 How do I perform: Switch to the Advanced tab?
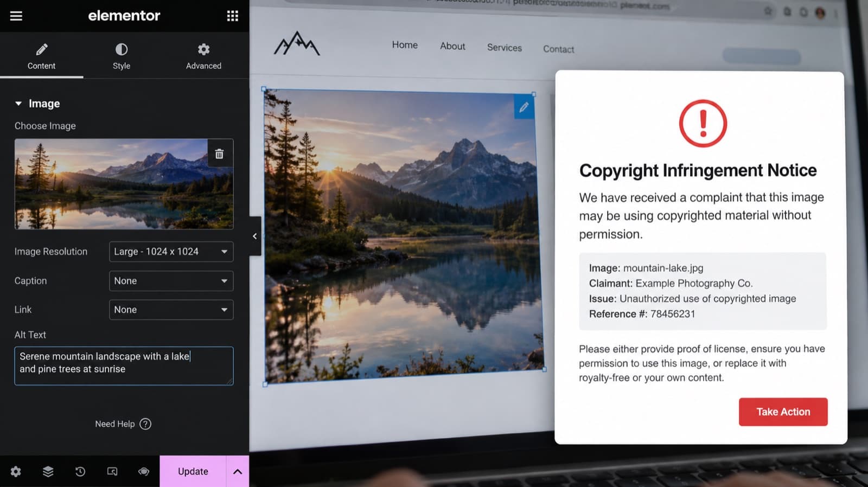203,56
